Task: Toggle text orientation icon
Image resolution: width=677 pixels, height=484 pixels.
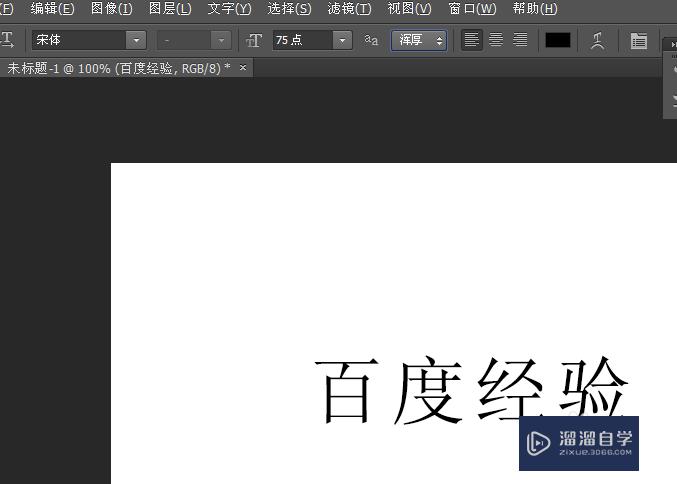Action: 8,40
